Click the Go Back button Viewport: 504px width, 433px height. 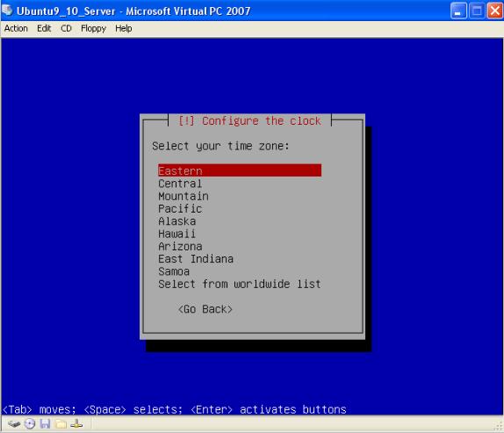205,309
